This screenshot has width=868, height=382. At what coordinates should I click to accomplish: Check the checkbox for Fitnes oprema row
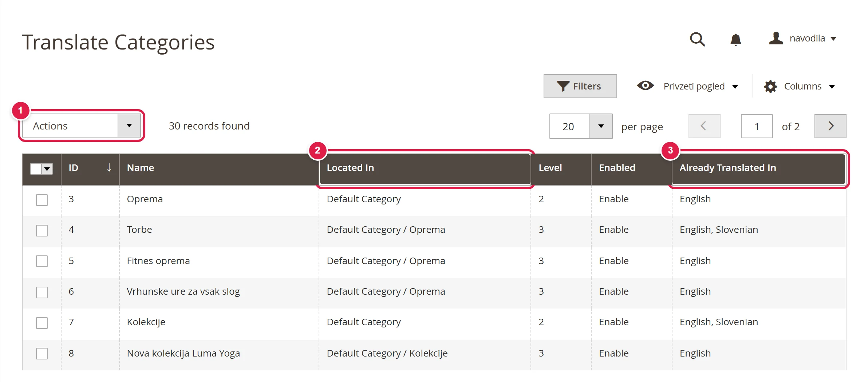tap(42, 261)
